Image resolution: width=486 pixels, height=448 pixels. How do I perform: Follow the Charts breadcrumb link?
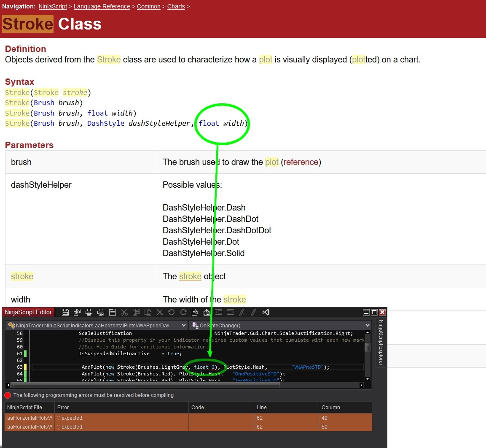click(176, 6)
